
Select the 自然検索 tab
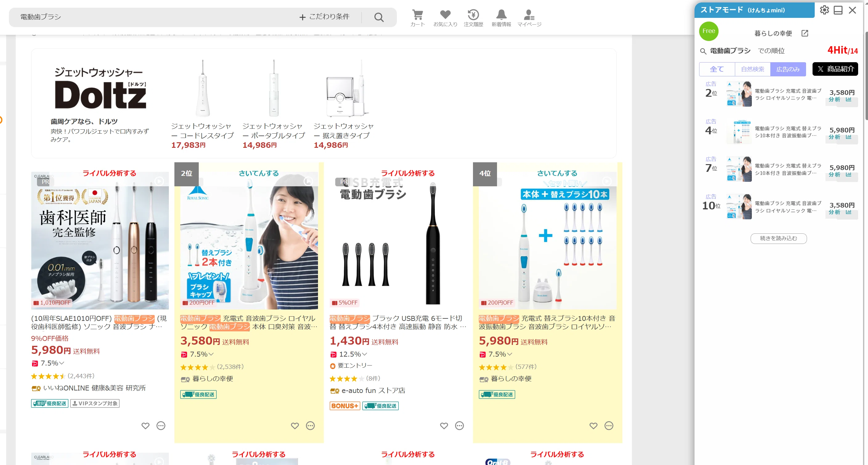pyautogui.click(x=752, y=69)
